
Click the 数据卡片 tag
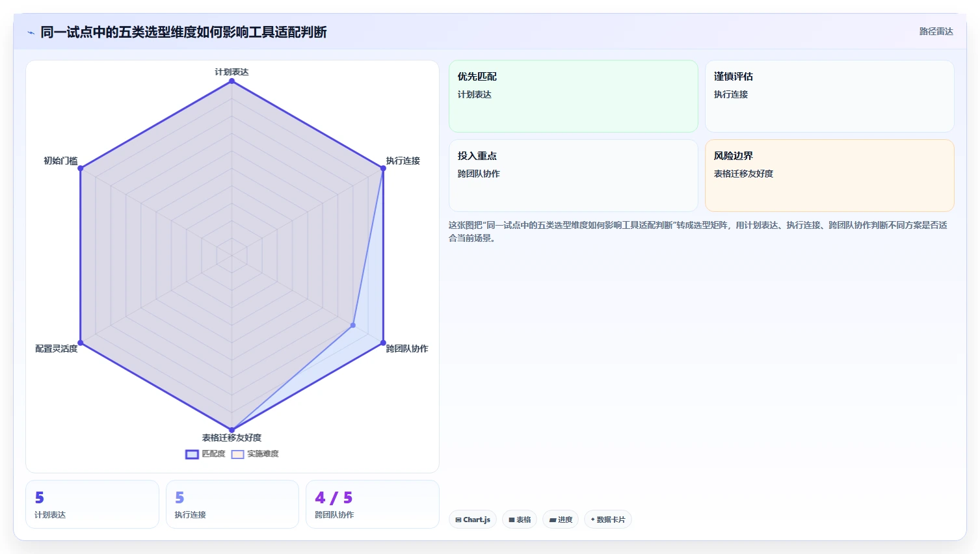[x=608, y=520]
